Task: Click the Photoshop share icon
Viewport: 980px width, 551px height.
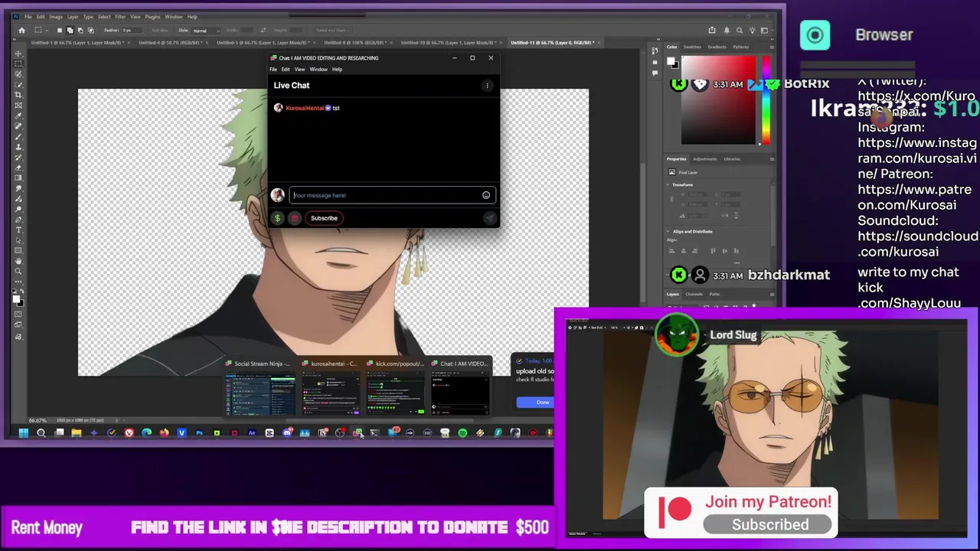Action: (x=712, y=30)
